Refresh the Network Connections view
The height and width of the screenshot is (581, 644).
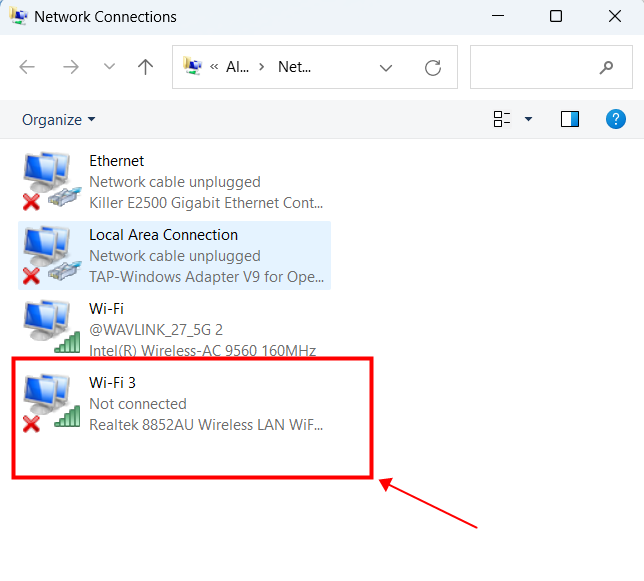[433, 67]
